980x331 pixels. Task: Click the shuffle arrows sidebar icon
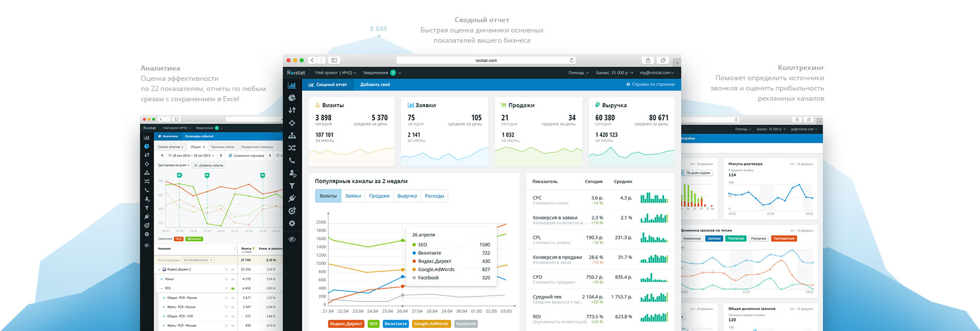point(292,148)
